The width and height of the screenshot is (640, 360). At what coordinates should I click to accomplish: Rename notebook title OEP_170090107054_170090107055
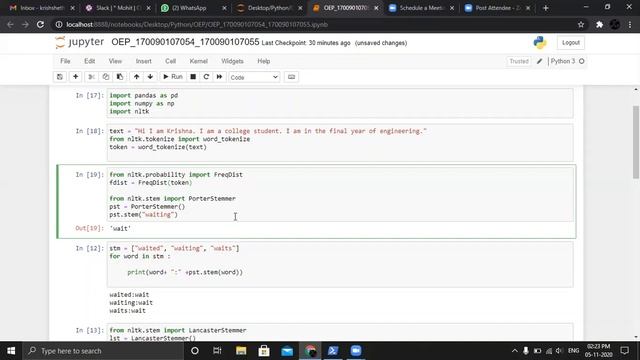click(x=185, y=42)
